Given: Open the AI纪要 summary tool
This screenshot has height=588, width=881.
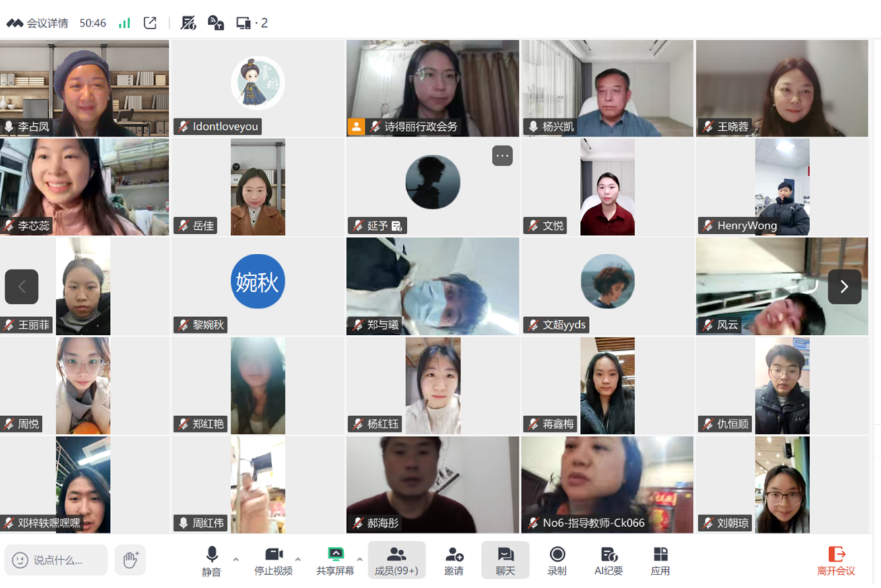Looking at the screenshot, I should pos(608,560).
